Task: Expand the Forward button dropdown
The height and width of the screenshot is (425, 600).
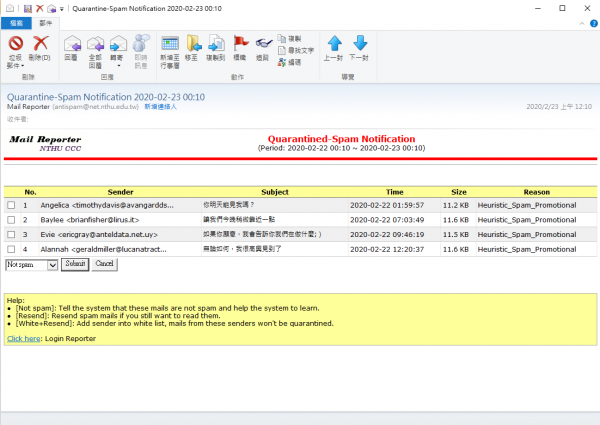Action: (x=118, y=62)
